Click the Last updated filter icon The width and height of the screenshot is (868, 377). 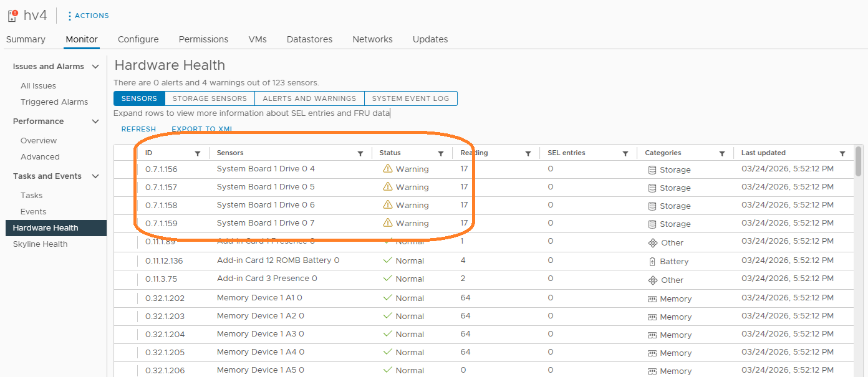click(x=842, y=153)
